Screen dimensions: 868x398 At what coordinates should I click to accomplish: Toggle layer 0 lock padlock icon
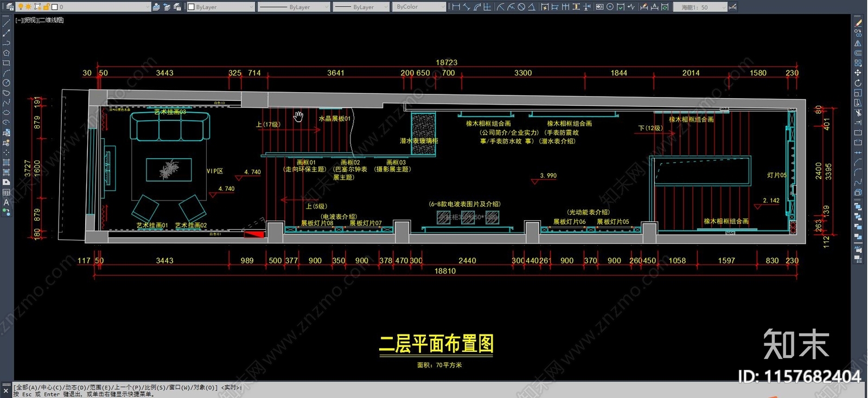tap(46, 7)
